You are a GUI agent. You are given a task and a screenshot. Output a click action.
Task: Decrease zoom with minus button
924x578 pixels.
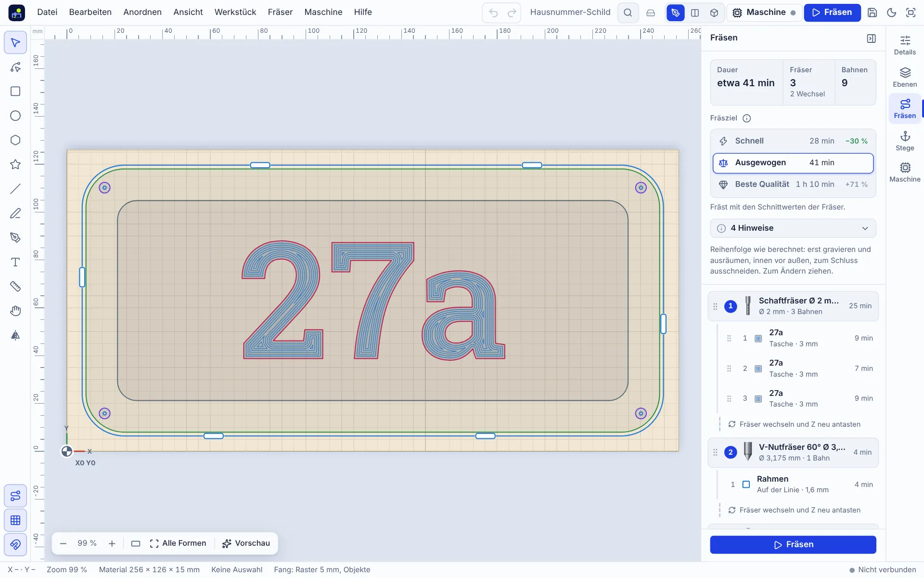[x=63, y=543]
